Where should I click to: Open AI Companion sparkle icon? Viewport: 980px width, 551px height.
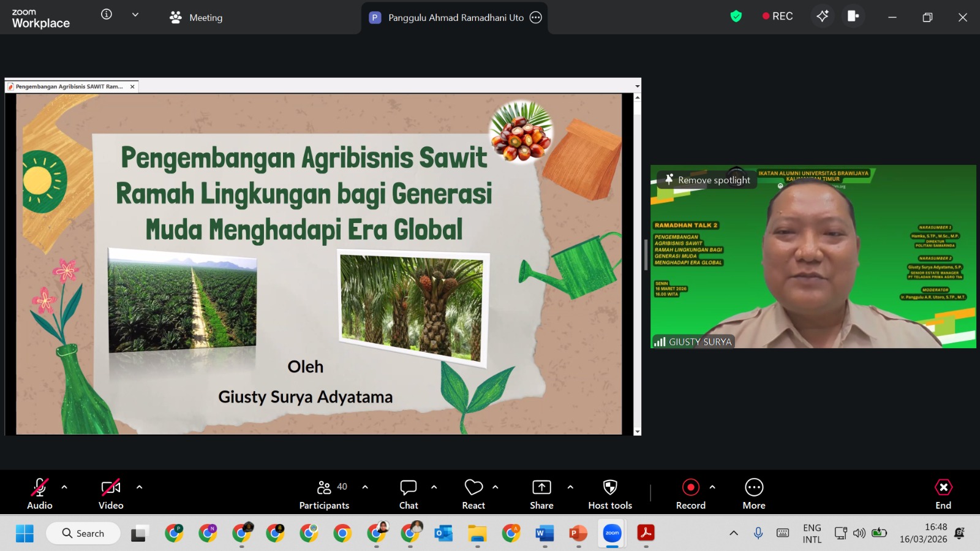point(822,17)
